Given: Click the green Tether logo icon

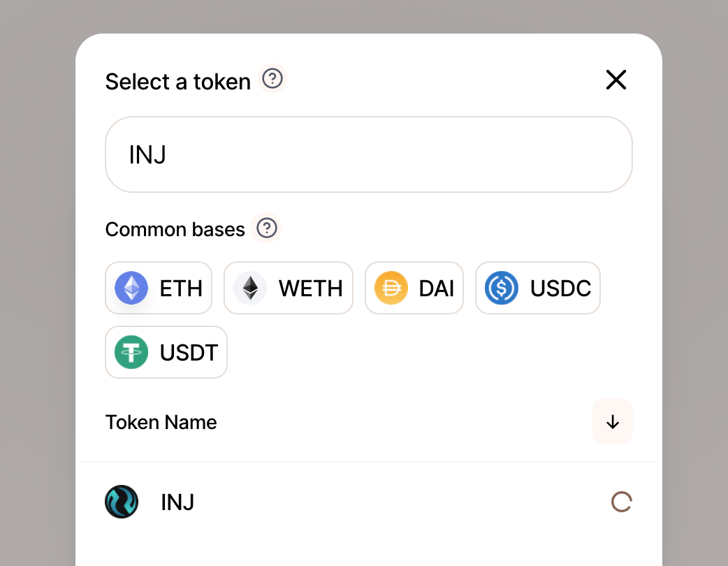Looking at the screenshot, I should (x=131, y=352).
